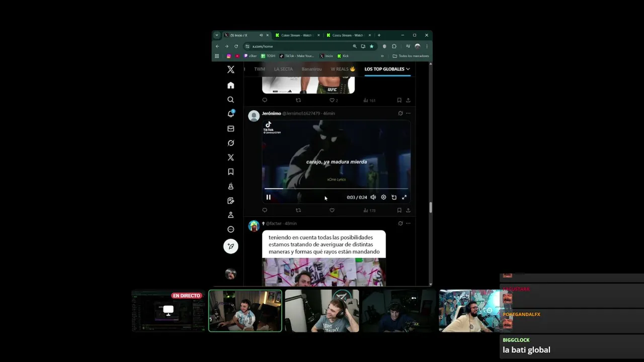Open a new browser tab
The width and height of the screenshot is (644, 362).
click(379, 35)
